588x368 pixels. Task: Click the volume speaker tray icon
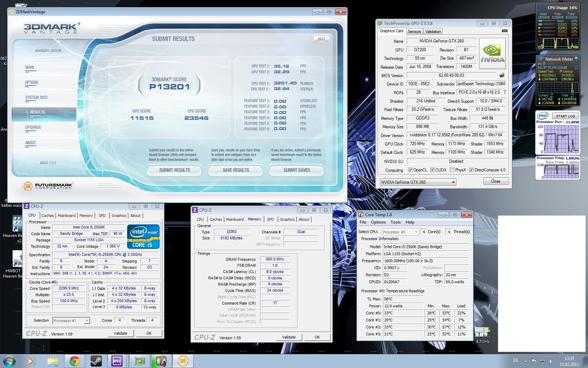click(x=551, y=361)
